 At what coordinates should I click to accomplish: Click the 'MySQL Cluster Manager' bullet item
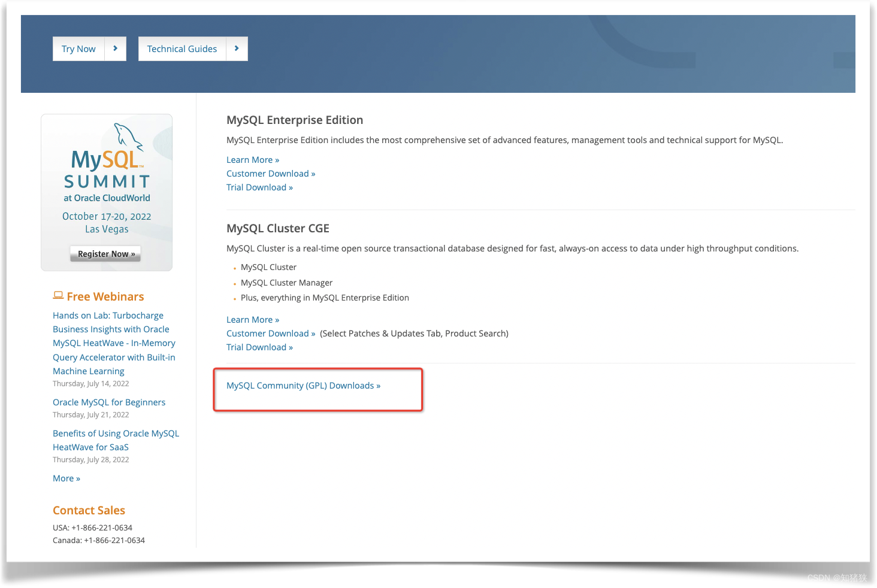click(286, 283)
